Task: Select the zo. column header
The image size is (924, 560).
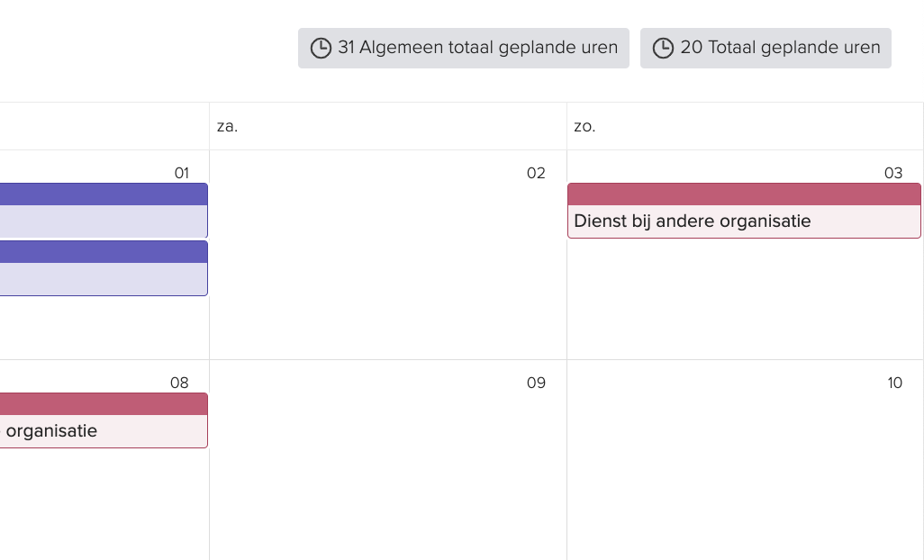Action: [745, 126]
